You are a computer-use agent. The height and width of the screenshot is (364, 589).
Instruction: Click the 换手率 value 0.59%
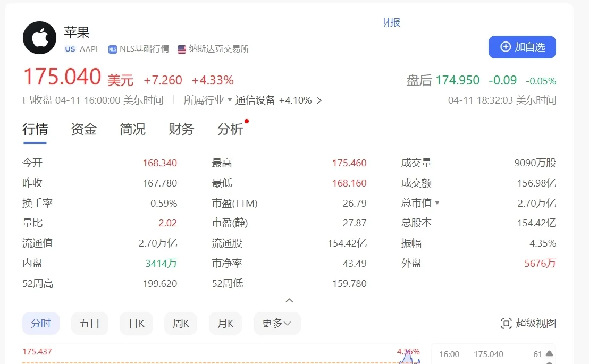pos(164,203)
